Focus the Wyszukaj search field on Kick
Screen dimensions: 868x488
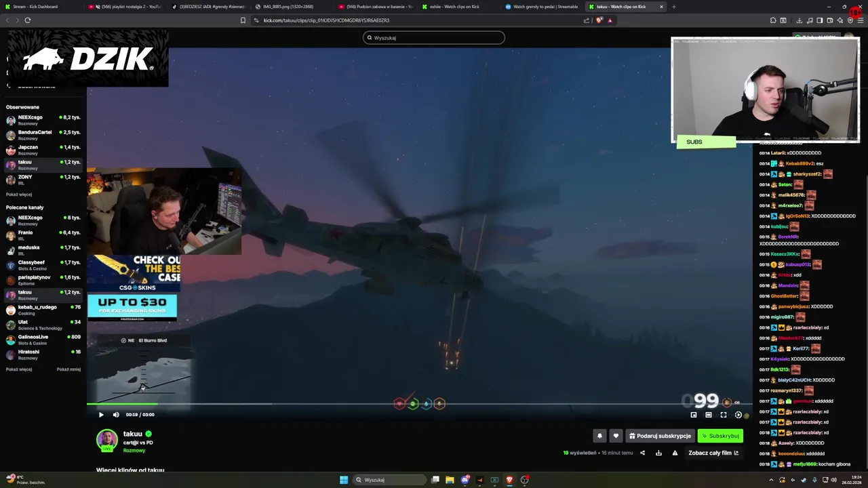pyautogui.click(x=434, y=38)
